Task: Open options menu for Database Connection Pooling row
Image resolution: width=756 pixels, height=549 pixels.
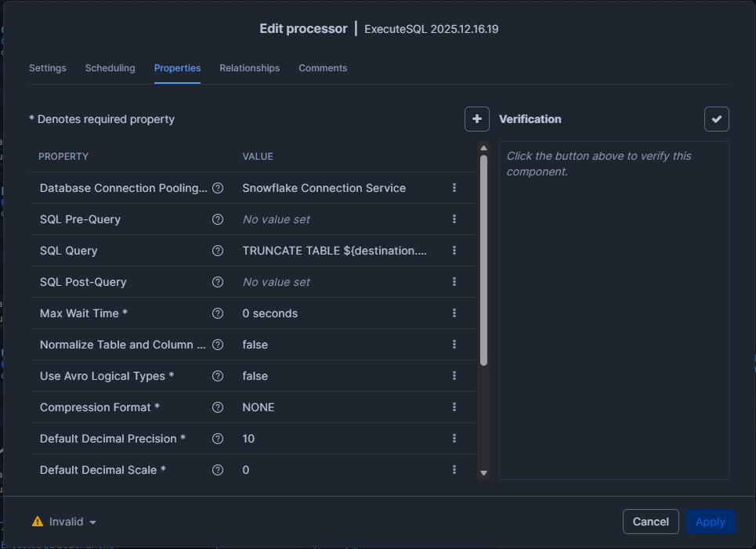Action: pyautogui.click(x=454, y=187)
